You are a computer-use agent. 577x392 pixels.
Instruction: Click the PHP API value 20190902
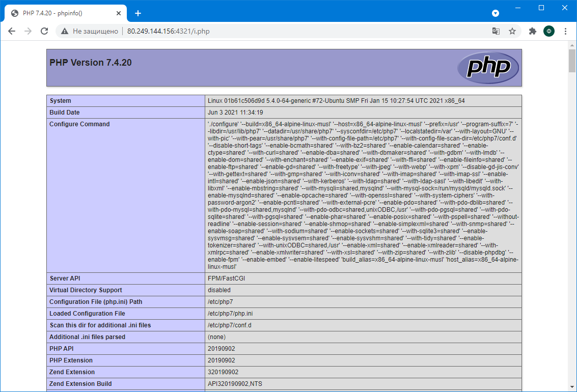(222, 349)
